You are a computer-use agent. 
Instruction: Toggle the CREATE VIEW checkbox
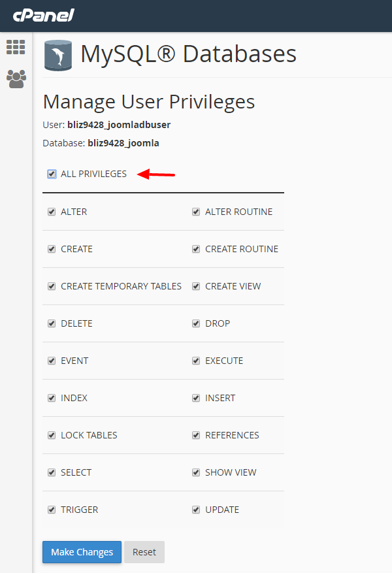196,286
